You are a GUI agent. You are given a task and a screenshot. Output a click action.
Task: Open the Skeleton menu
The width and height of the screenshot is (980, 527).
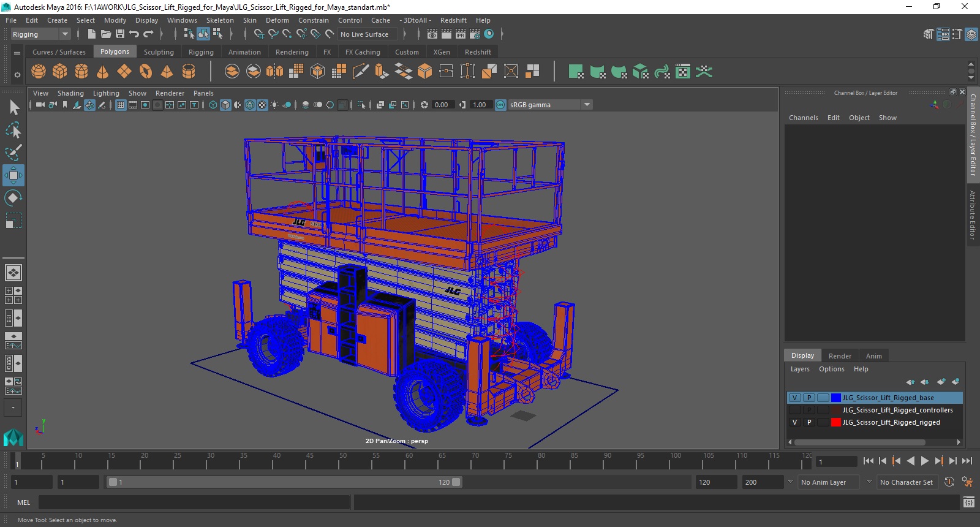pos(220,20)
